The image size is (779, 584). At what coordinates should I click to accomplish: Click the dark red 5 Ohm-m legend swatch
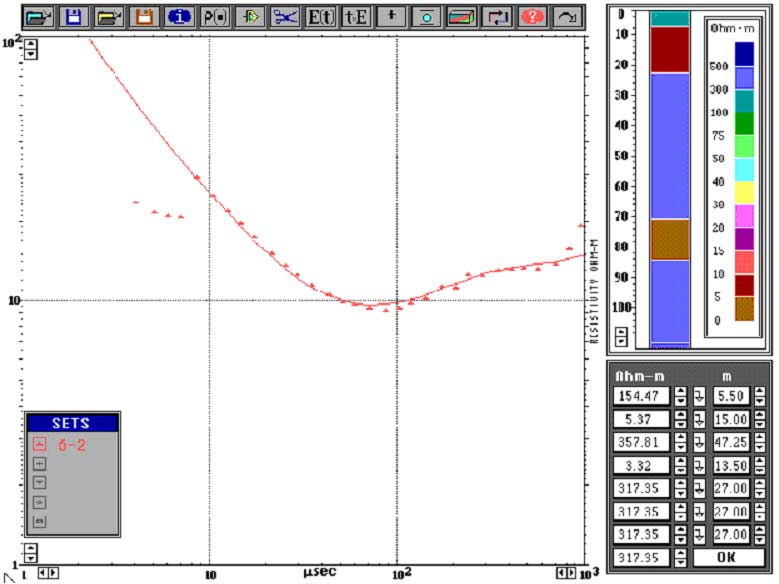[743, 285]
